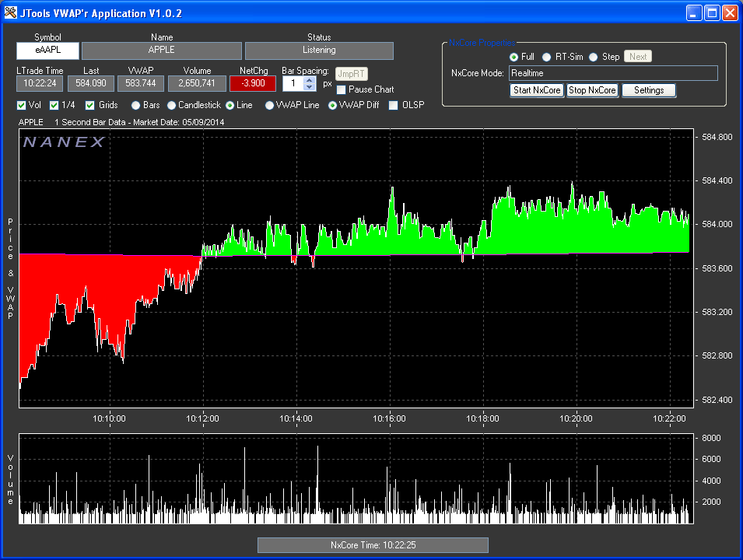Screen dimensions: 743x560
Task: Click the JTools app icon in title bar
Action: click(10, 12)
